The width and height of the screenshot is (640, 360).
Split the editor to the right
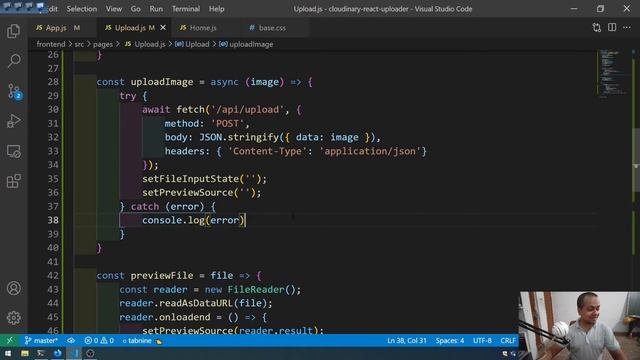612,27
